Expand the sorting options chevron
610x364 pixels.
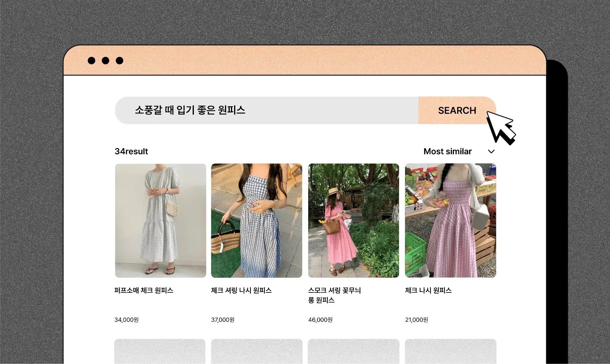(x=491, y=152)
